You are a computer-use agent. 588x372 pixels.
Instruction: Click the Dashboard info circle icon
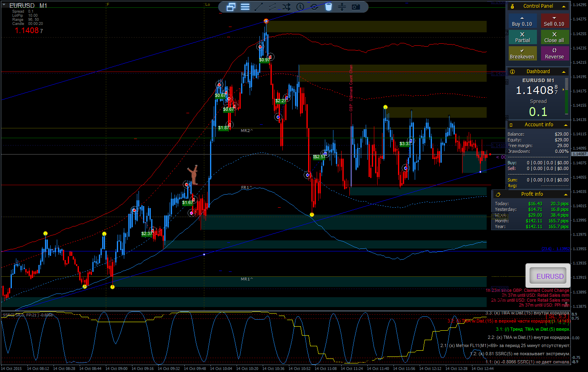(512, 72)
